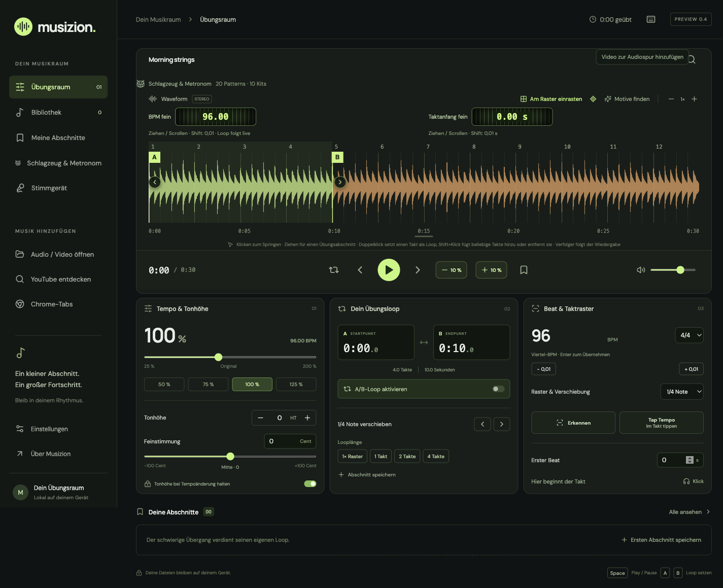The height and width of the screenshot is (588, 723).
Task: Open the 4/4 time signature dropdown
Action: [x=689, y=335]
